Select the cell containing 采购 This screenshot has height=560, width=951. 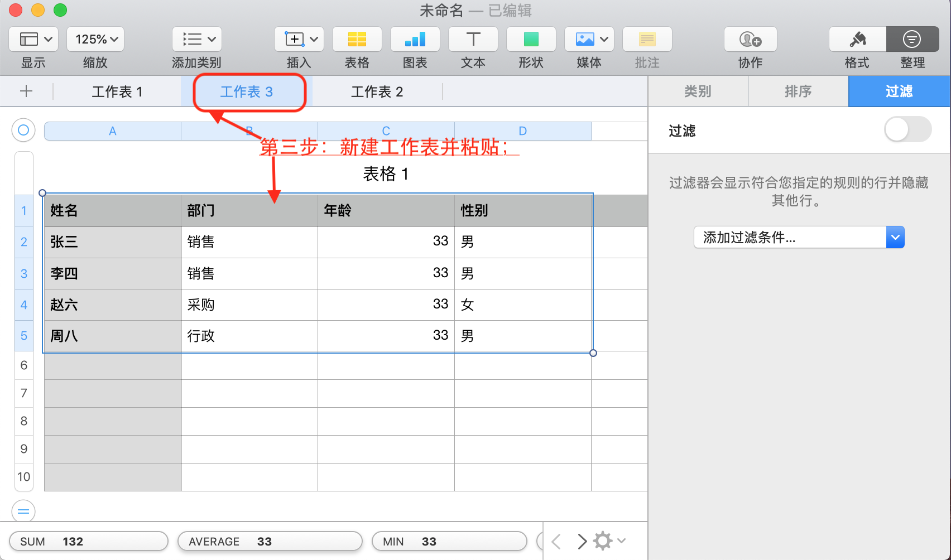point(249,305)
